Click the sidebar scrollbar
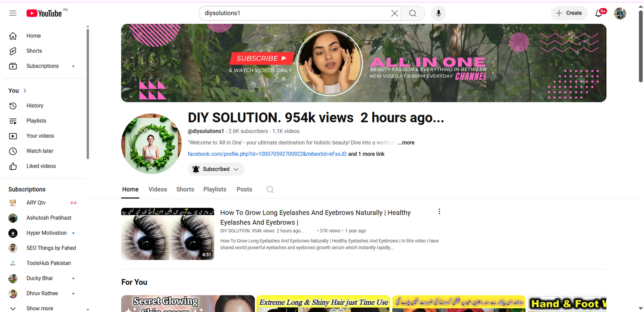Screen dimensions: 644x312 tap(88, 94)
